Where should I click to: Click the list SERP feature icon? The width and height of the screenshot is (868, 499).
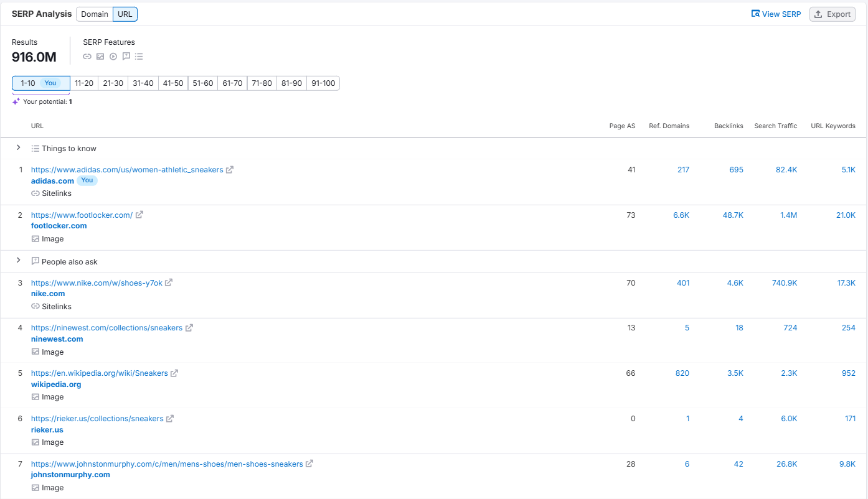(139, 57)
